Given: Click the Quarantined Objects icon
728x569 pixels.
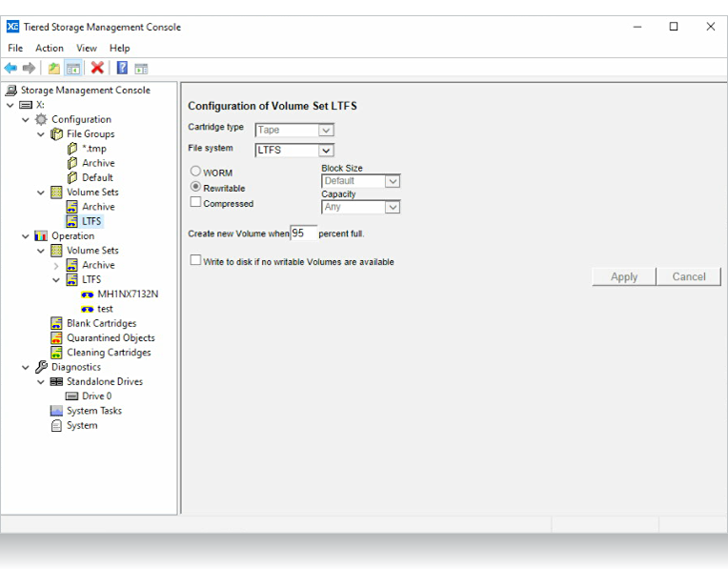Looking at the screenshot, I should coord(56,337).
